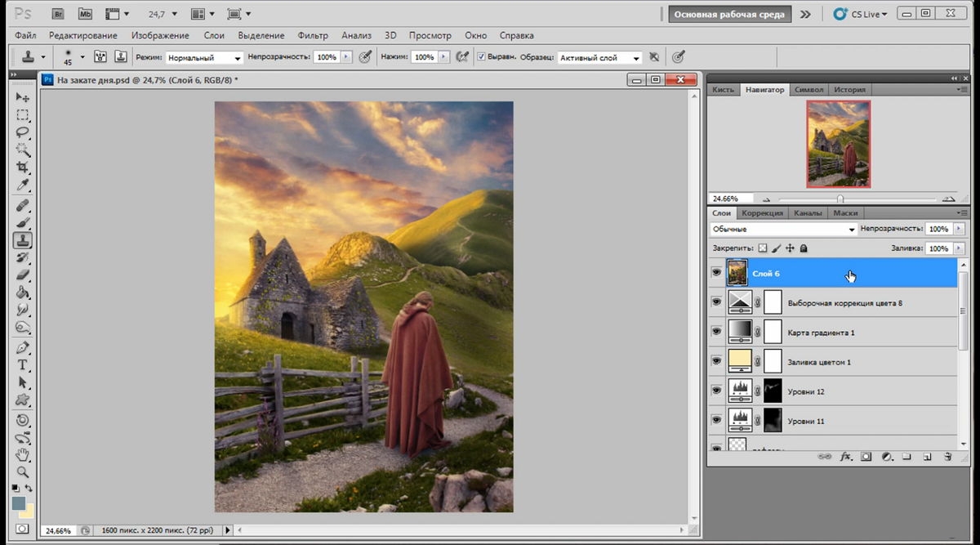Create a new layer group

907,457
